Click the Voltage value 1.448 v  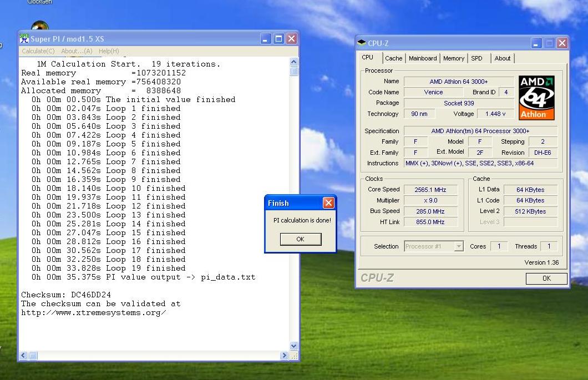(495, 114)
